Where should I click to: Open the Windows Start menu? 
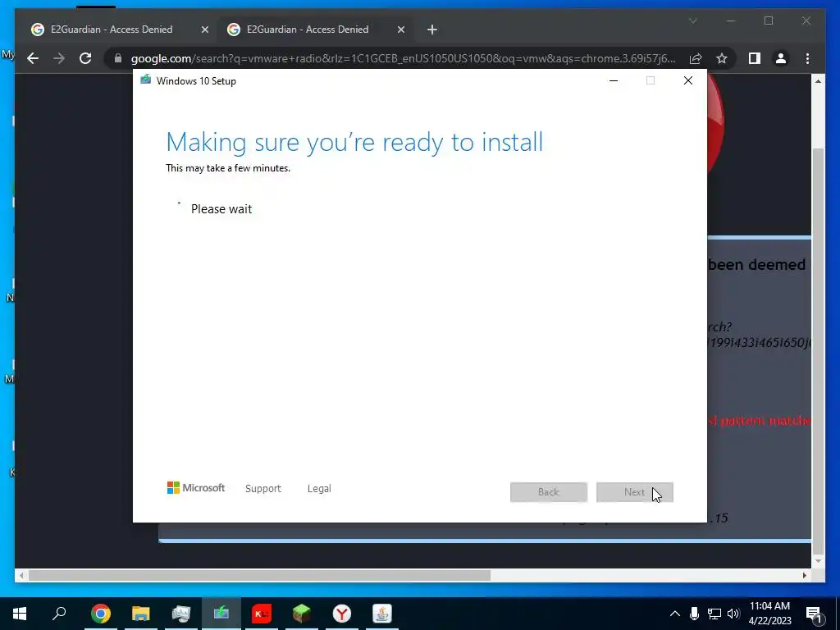tap(20, 614)
